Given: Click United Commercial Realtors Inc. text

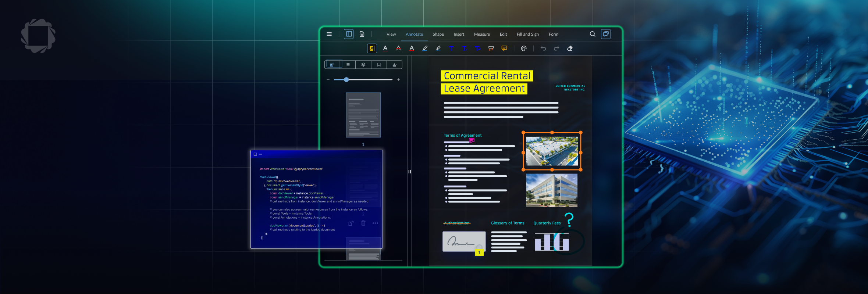Looking at the screenshot, I should (x=570, y=88).
